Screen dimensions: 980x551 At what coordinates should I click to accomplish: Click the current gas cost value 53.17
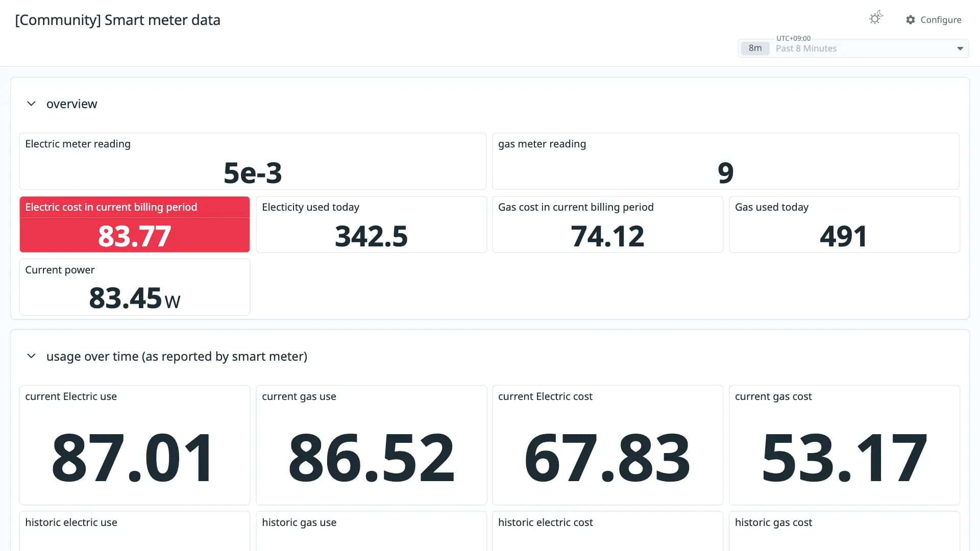point(844,458)
